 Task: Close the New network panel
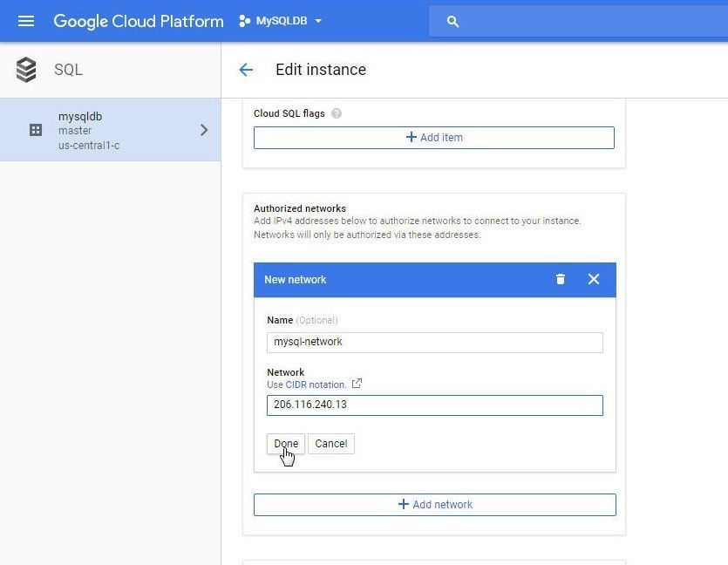pos(594,279)
